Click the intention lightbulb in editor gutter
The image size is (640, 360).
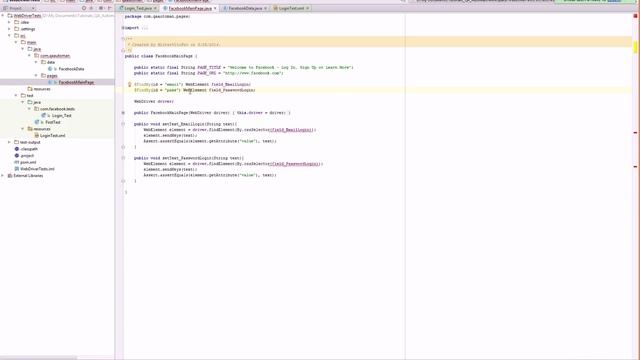pyautogui.click(x=130, y=84)
